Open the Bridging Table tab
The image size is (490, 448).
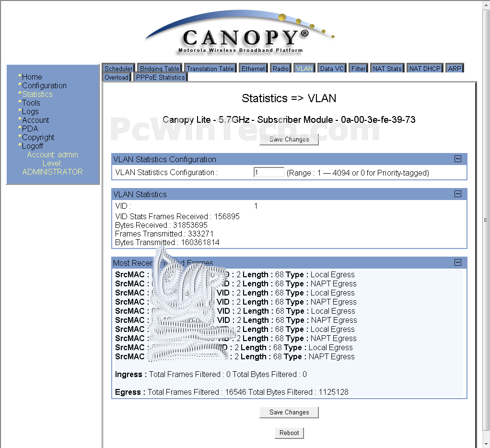pyautogui.click(x=159, y=69)
